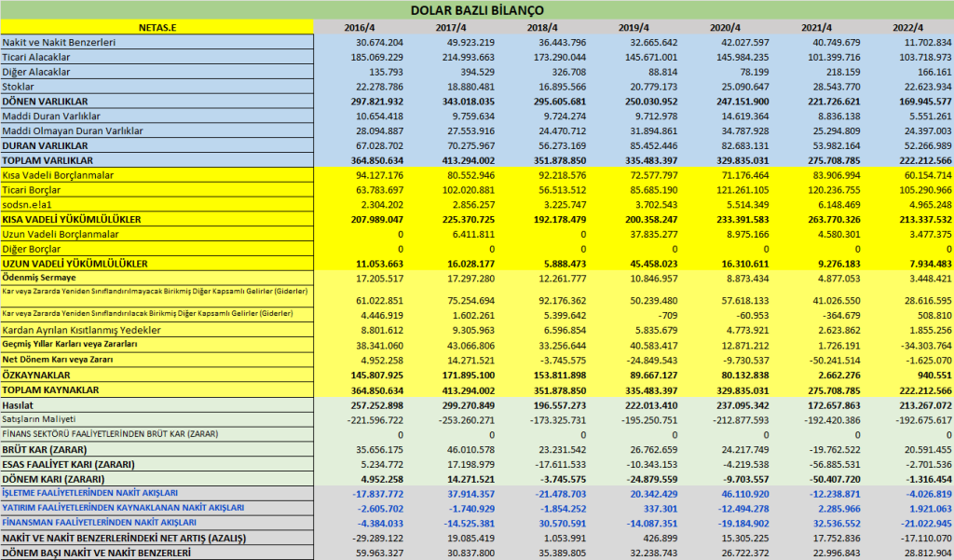Click the Ticari Borçlar row label
954x560 pixels.
31,190
